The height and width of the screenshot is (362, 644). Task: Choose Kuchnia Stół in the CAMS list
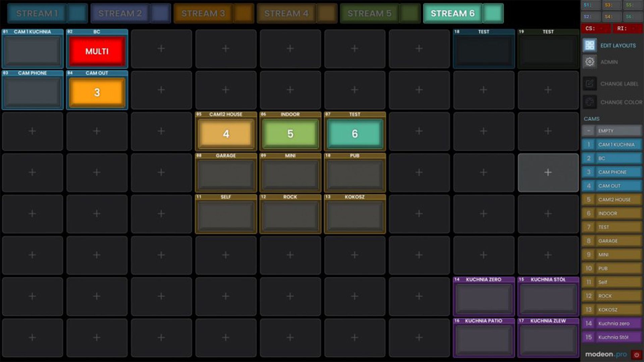[x=612, y=337]
